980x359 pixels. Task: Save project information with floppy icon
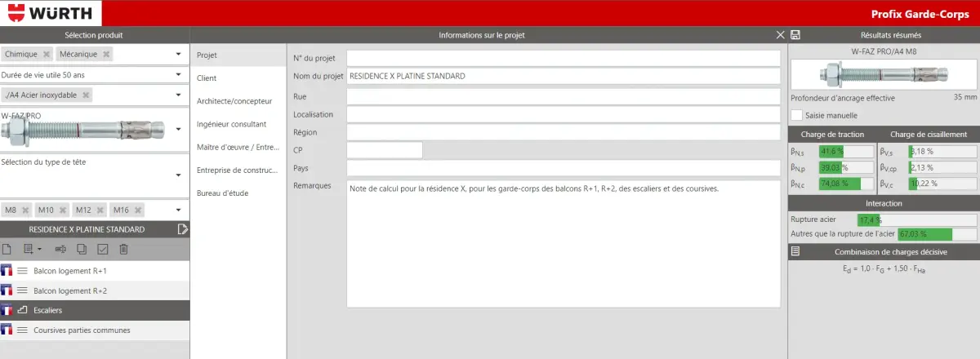795,35
